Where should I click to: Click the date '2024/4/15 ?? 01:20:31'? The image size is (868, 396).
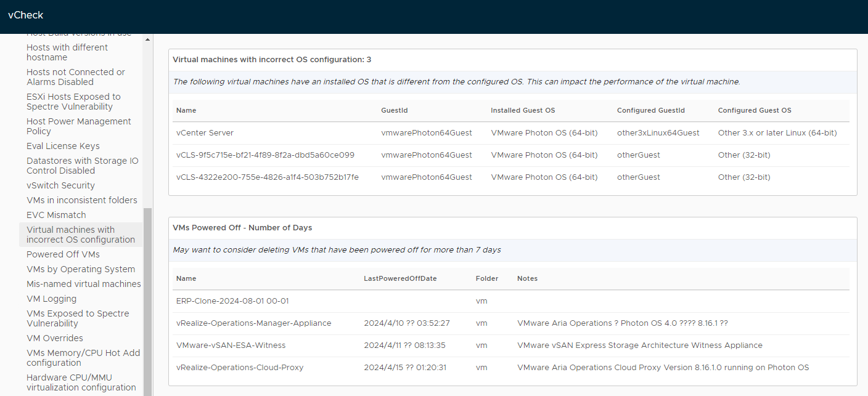tap(405, 367)
